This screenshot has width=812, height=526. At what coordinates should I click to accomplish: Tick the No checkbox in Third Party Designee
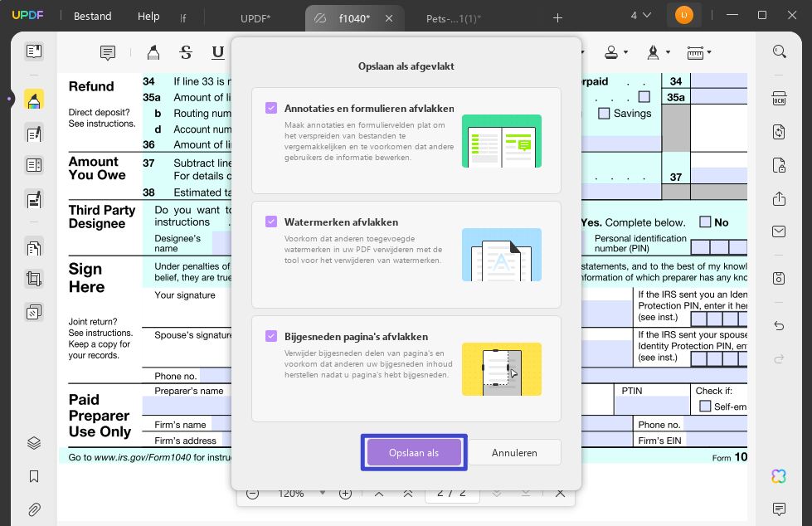click(x=705, y=222)
